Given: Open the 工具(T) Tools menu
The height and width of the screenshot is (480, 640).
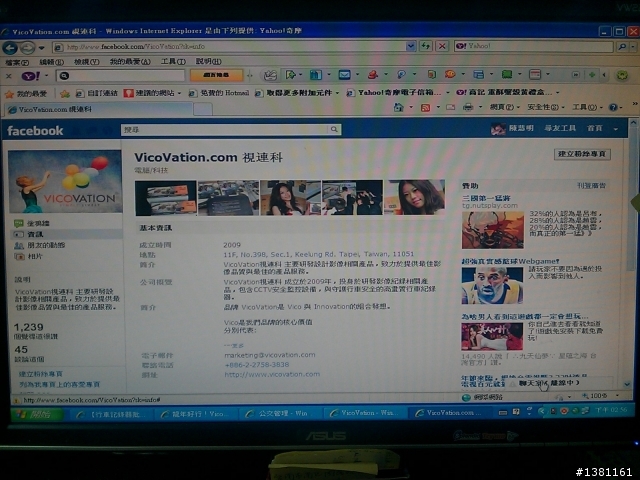Looking at the screenshot, I should click(x=173, y=62).
